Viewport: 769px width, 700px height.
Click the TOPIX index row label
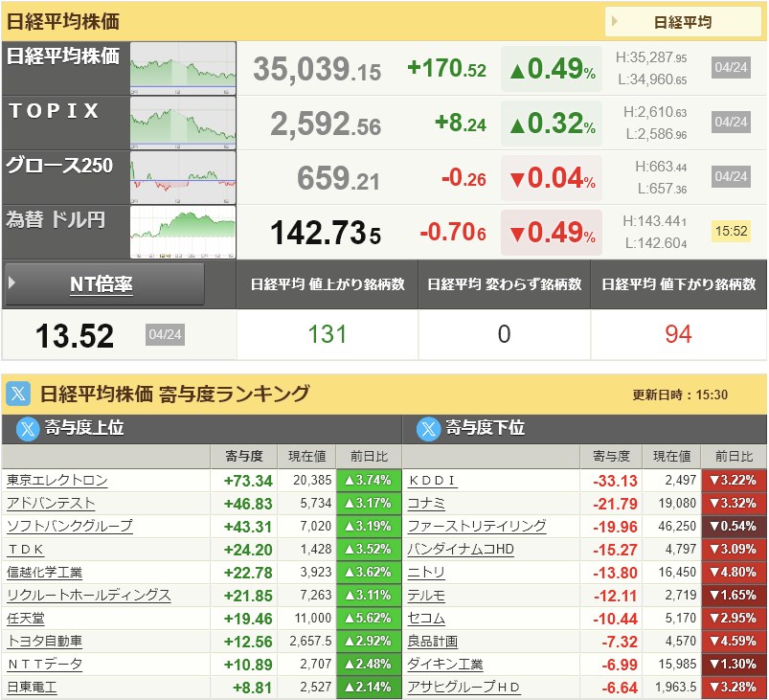click(x=54, y=111)
